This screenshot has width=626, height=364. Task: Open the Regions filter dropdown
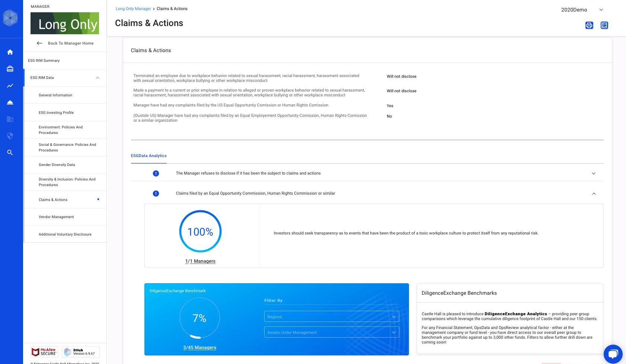331,317
